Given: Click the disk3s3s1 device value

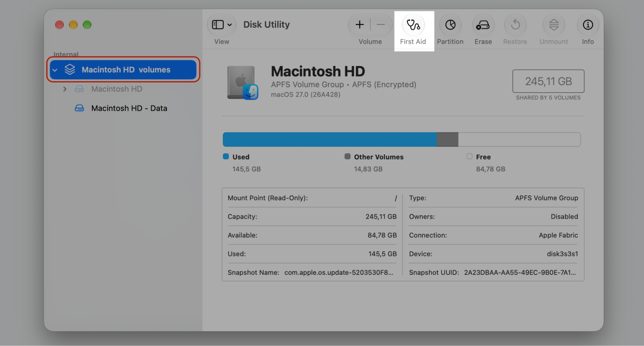Looking at the screenshot, I should pos(562,254).
